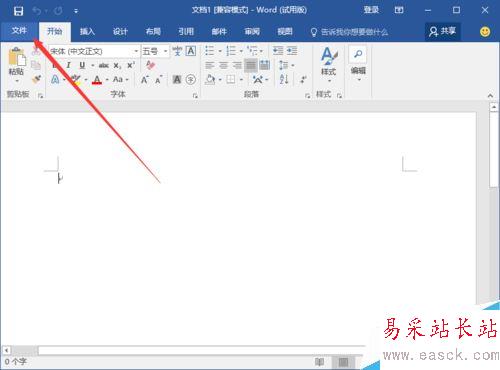
Task: Switch to the 视图 (View) tab
Action: pos(285,32)
